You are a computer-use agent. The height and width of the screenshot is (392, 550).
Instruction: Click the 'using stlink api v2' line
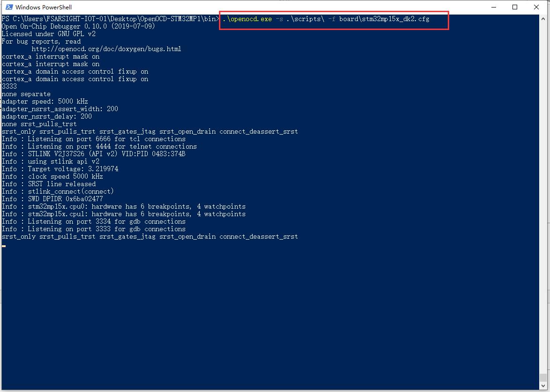click(x=51, y=162)
